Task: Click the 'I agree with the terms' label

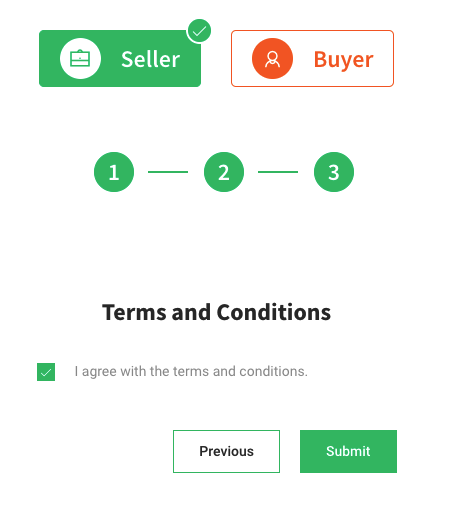Action: [x=191, y=371]
